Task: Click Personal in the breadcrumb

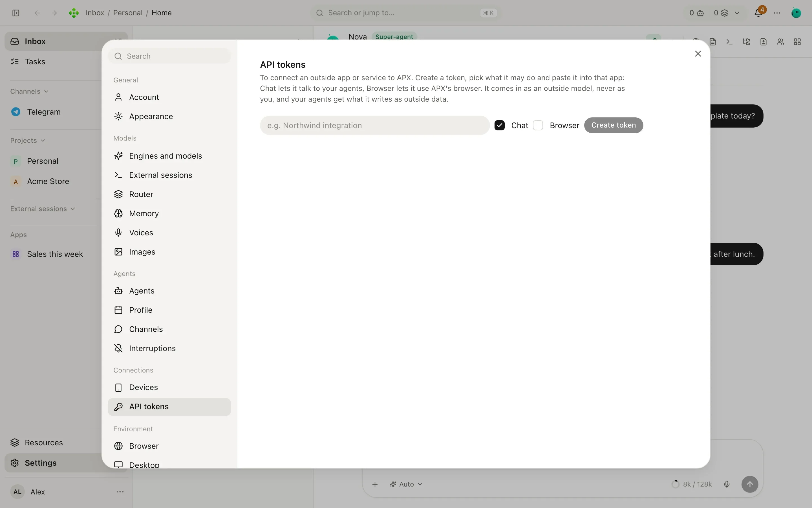Action: (x=127, y=13)
